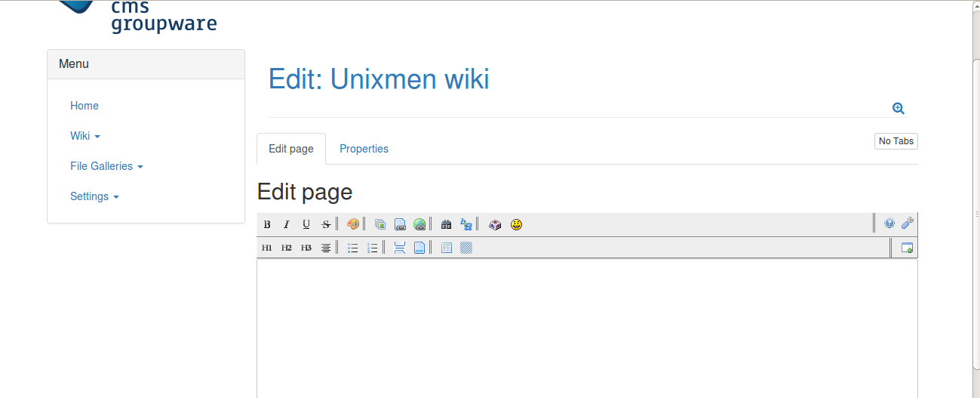Open Find with the binoculars icon
This screenshot has width=980, height=398.
(446, 224)
